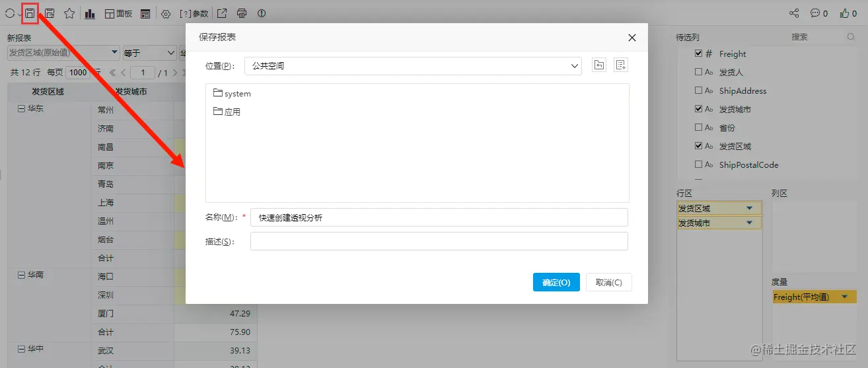Image resolution: width=868 pixels, height=368 pixels.
Task: Click the 描述 description input field
Action: [439, 241]
